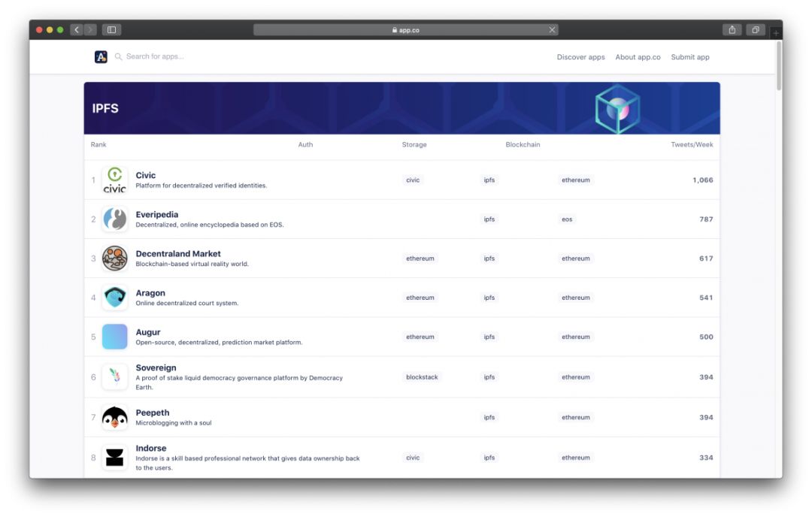Open Discover apps menu item
This screenshot has height=517, width=812.
click(580, 57)
